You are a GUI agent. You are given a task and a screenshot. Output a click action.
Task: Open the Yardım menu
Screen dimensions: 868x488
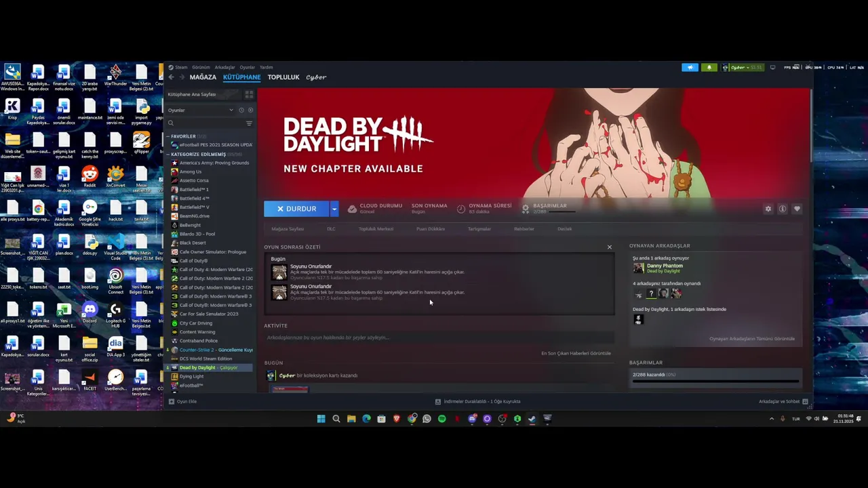[266, 67]
